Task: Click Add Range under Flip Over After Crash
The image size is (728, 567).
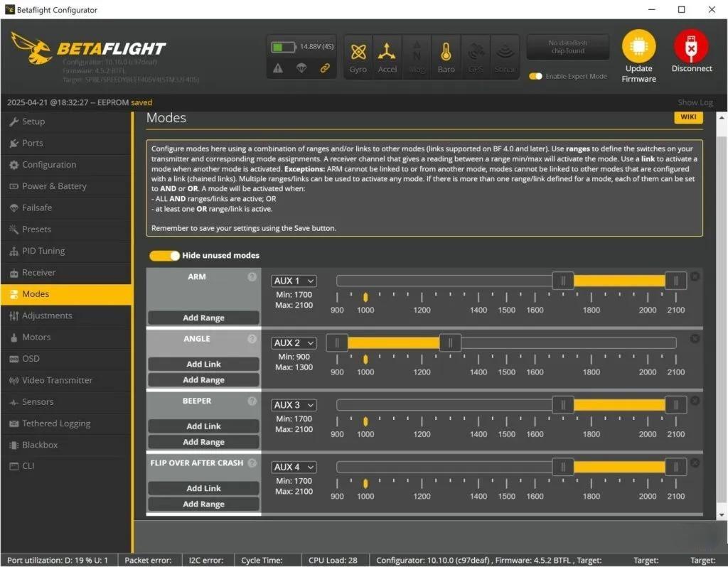Action: (203, 504)
